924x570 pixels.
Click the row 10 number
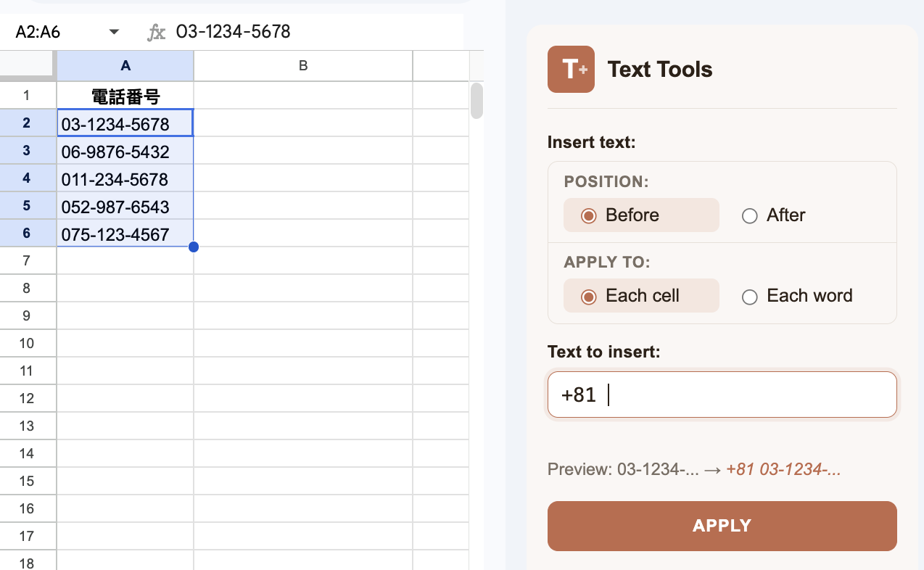(x=28, y=342)
